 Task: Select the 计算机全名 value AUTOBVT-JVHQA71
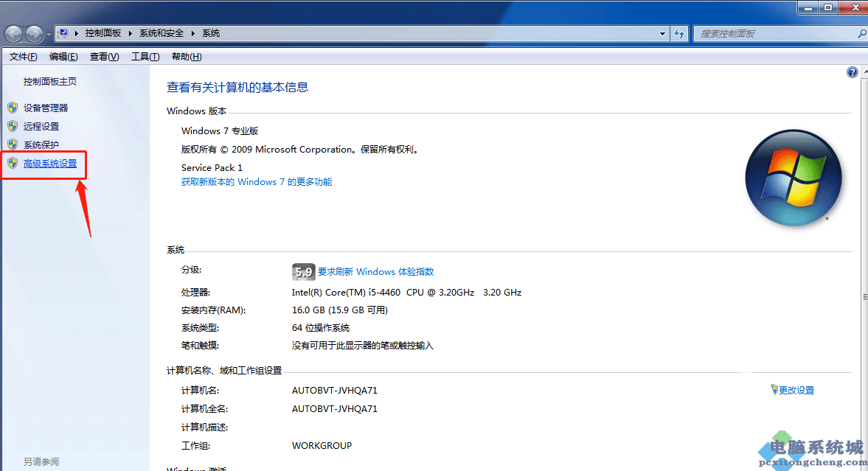point(334,408)
